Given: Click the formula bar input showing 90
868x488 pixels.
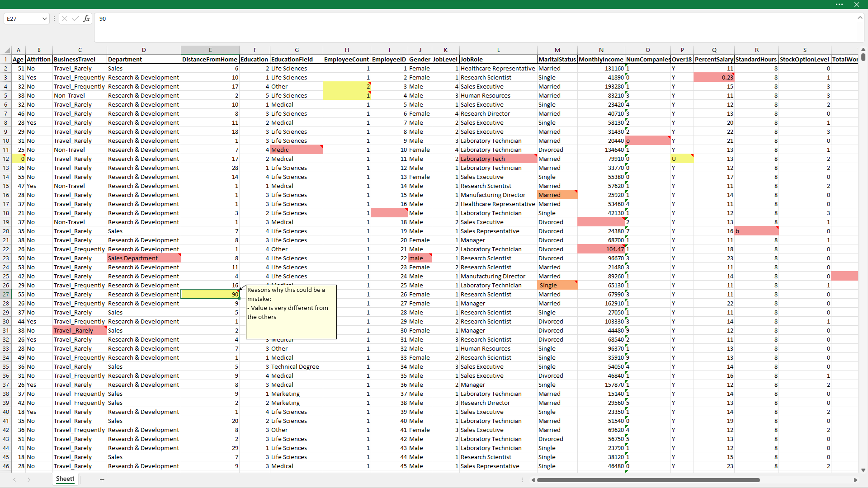Looking at the screenshot, I should 452,19.
